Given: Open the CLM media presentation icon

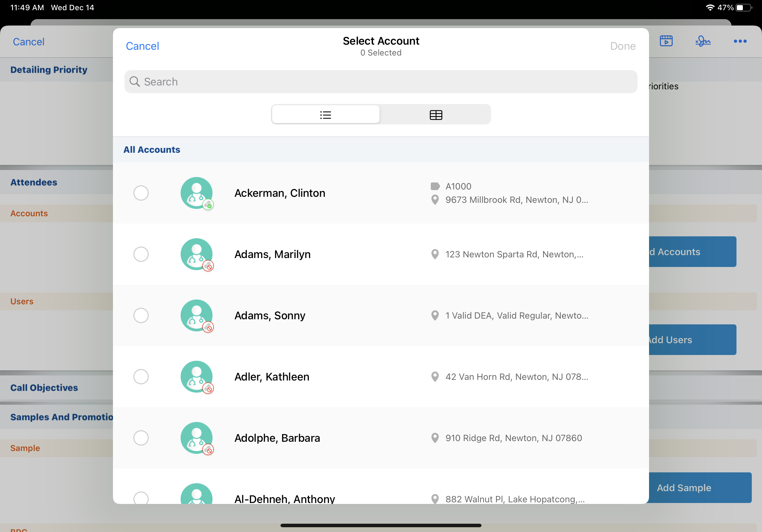Looking at the screenshot, I should (666, 41).
